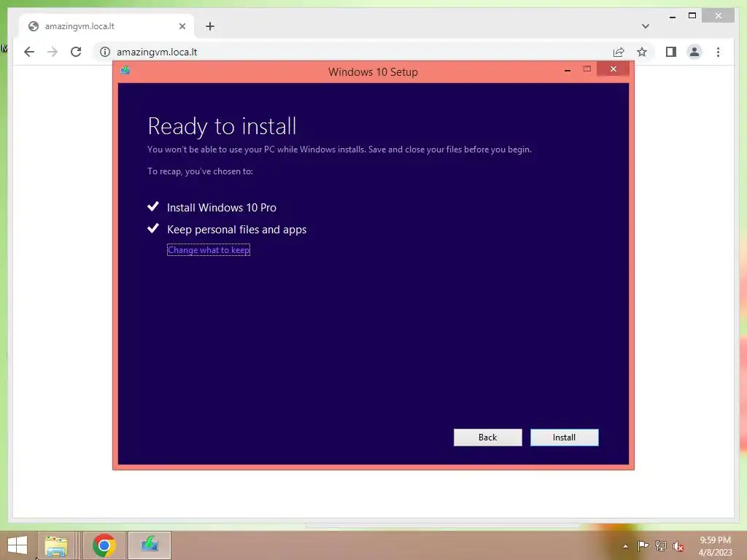
Task: Share this page via share icon
Action: (x=619, y=52)
